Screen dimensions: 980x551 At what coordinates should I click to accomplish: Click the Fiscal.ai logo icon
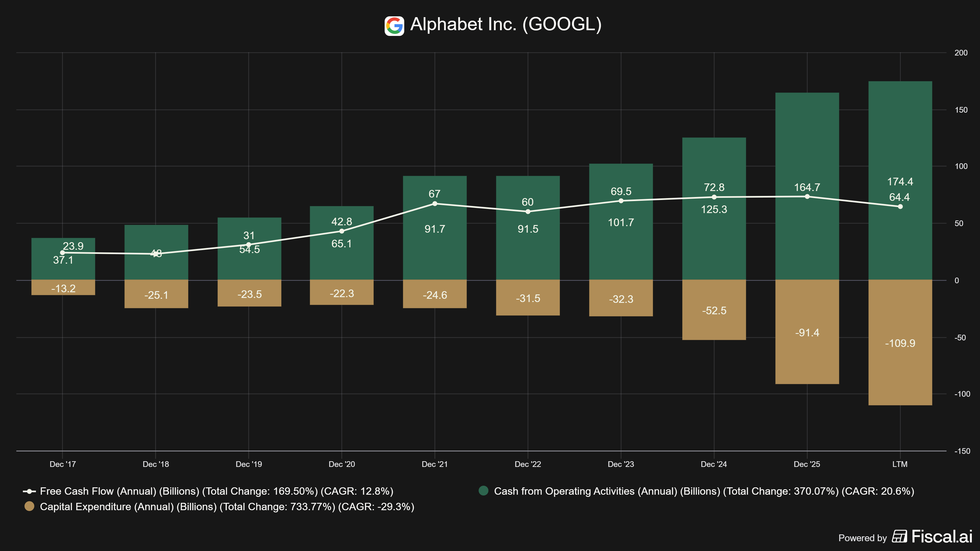pyautogui.click(x=899, y=537)
